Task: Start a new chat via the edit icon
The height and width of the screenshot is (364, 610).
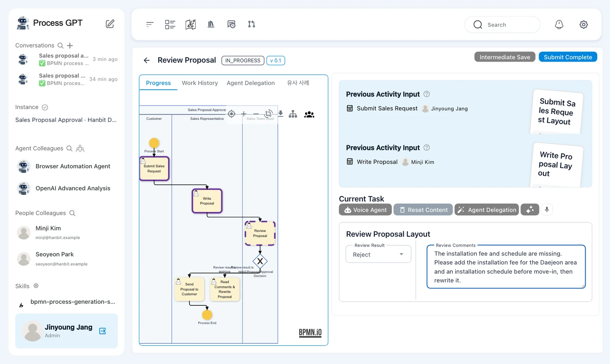Action: point(110,24)
